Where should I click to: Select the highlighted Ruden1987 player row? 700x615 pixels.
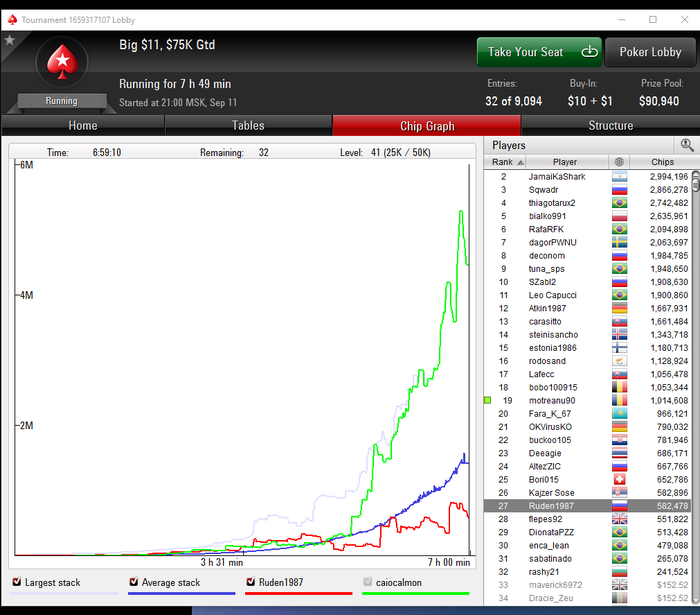[588, 506]
